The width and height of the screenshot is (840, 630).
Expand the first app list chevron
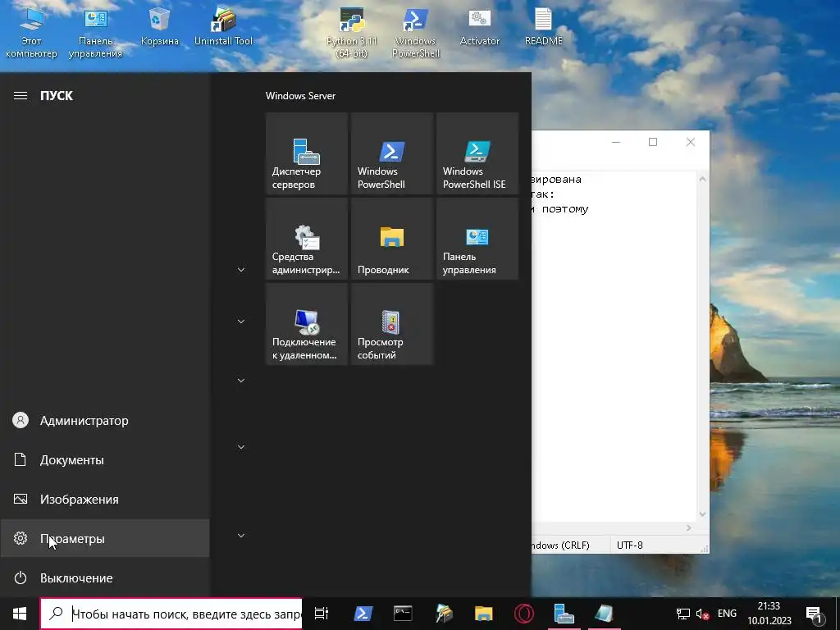click(241, 269)
